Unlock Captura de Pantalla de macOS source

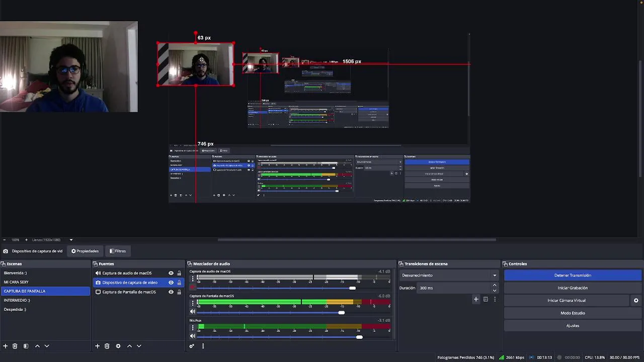(x=179, y=292)
